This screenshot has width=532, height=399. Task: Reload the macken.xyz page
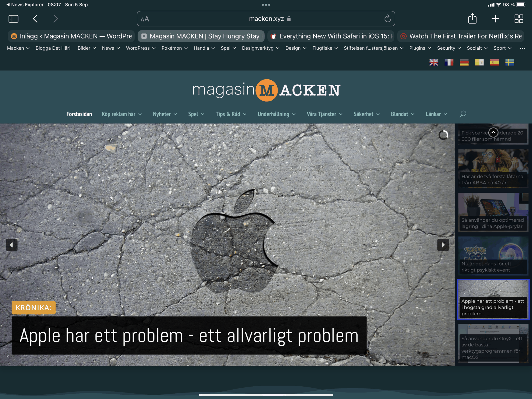pyautogui.click(x=388, y=19)
